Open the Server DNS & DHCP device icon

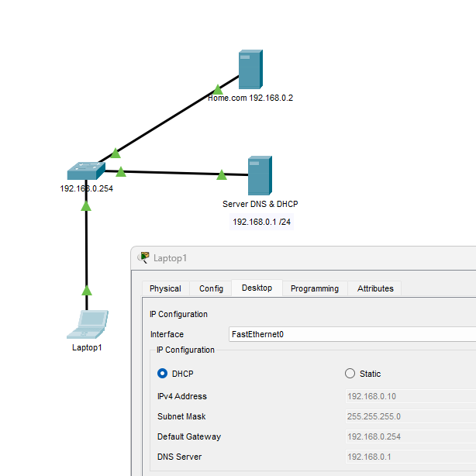pyautogui.click(x=259, y=176)
